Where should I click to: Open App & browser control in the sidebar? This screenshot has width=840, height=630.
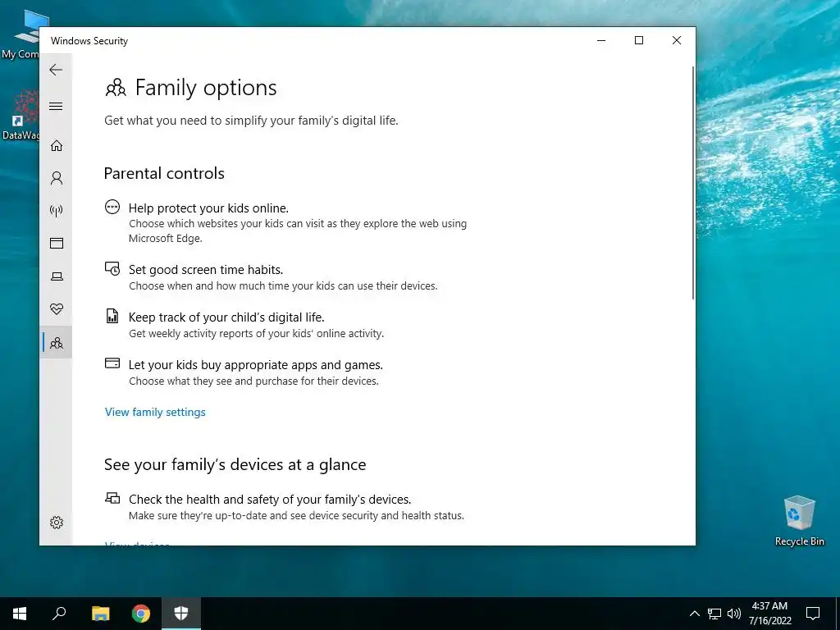click(x=57, y=243)
